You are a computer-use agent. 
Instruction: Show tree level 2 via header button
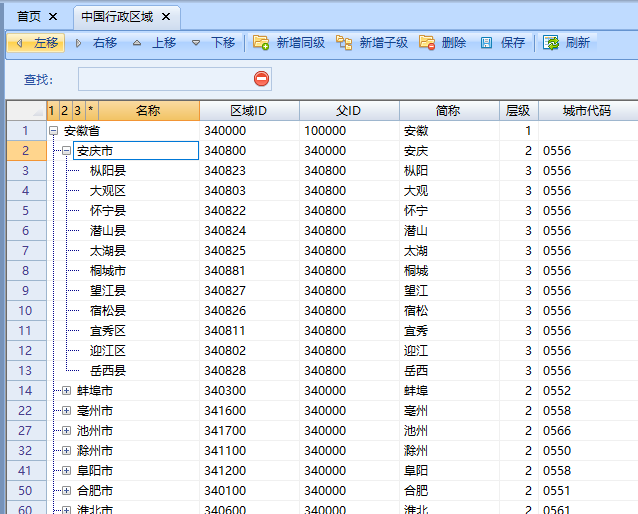coord(65,111)
